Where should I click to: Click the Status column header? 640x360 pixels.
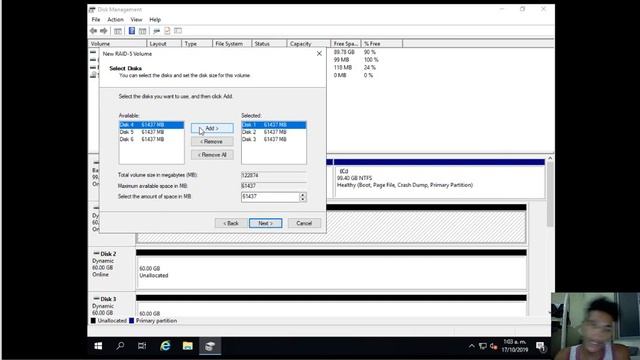[x=269, y=44]
